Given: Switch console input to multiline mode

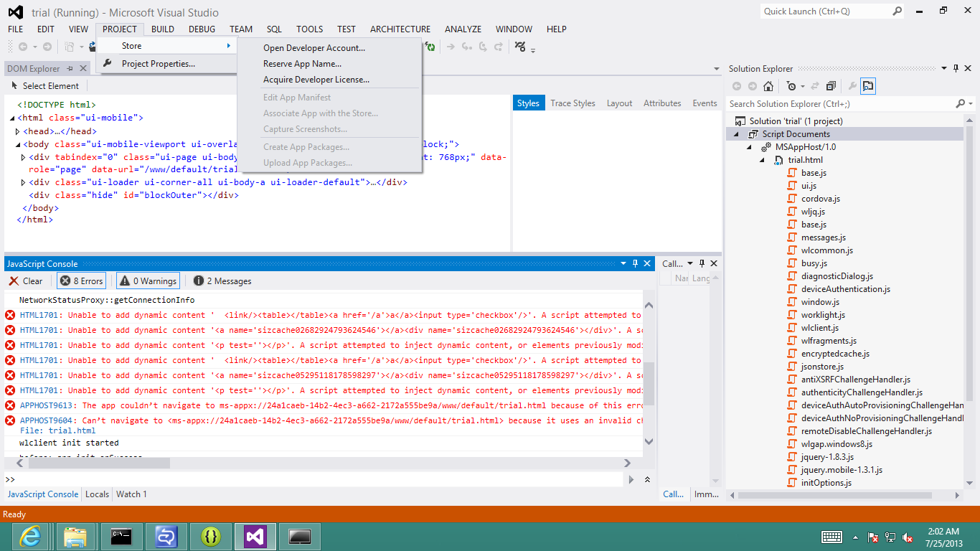Looking at the screenshot, I should (647, 479).
